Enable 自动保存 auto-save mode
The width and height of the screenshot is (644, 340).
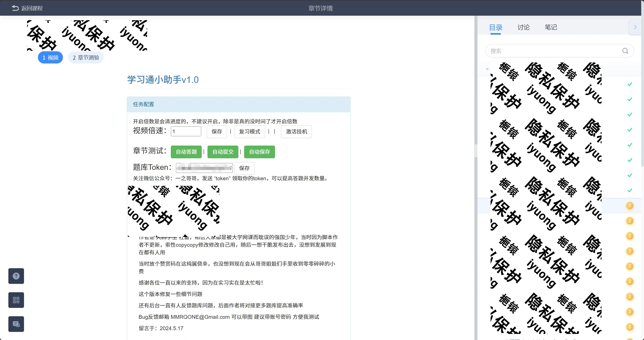[259, 152]
